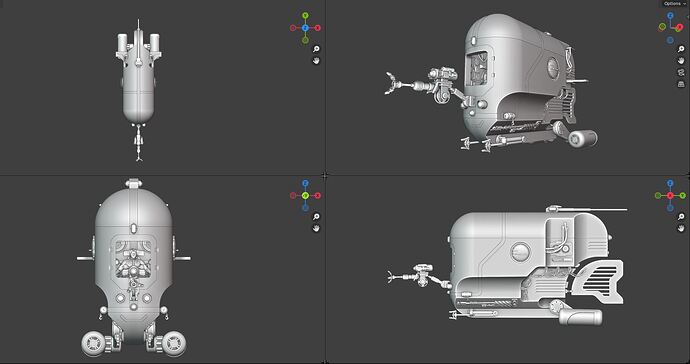Click the zoom magnifier in the top-view viewport
690x364 pixels.
point(316,49)
